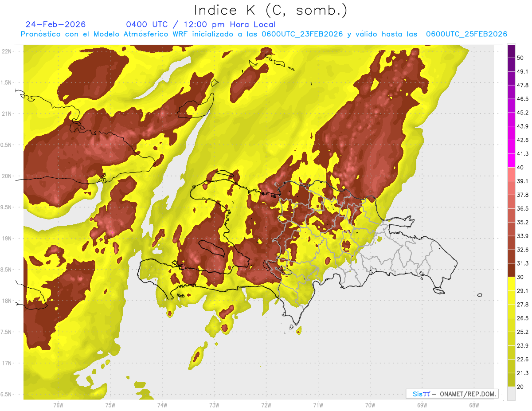Click the '43.9' colorbar value
Viewport: 532px width, 411px height.
pyautogui.click(x=523, y=126)
